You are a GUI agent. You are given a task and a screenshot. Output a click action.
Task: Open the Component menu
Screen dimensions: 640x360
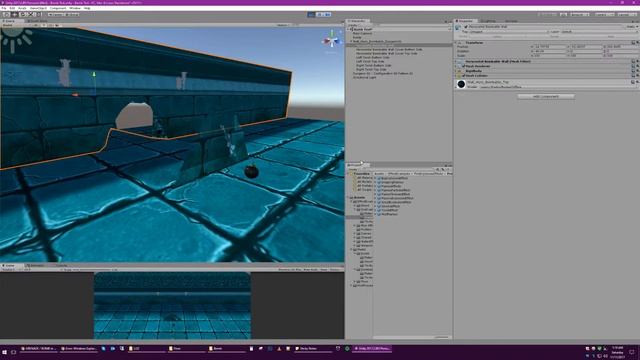coord(58,8)
